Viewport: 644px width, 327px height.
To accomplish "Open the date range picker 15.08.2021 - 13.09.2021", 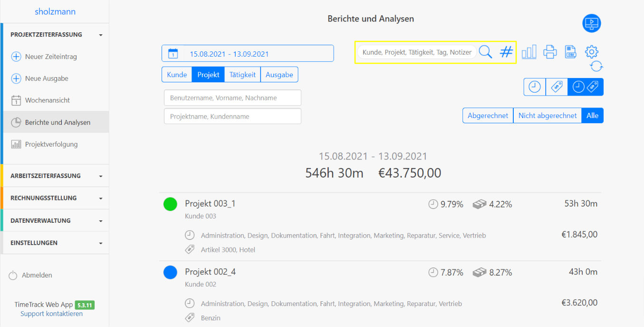I will click(247, 53).
